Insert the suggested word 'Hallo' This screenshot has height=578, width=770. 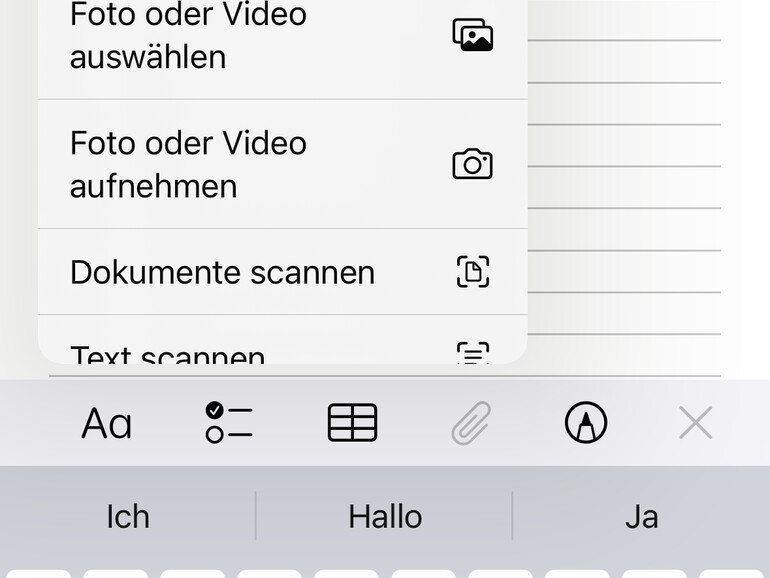[385, 517]
